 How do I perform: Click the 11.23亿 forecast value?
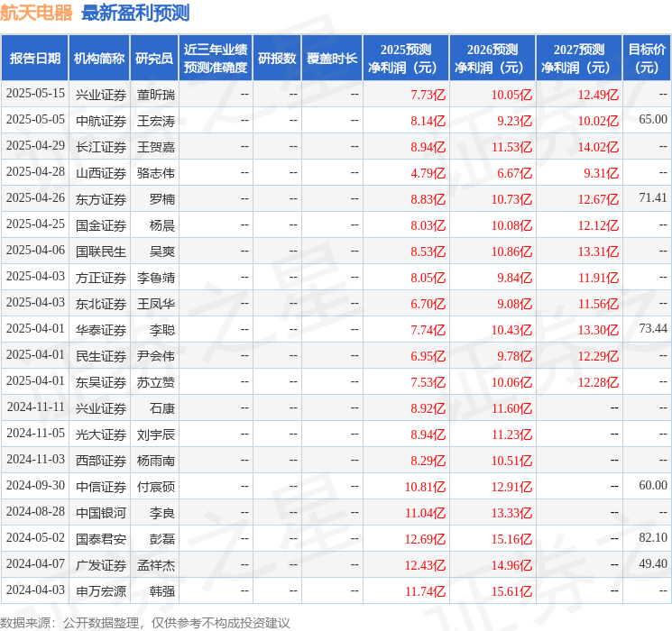pos(511,434)
